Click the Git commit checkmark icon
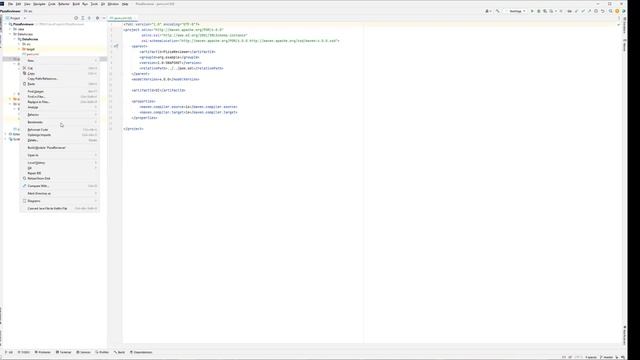 [583, 11]
